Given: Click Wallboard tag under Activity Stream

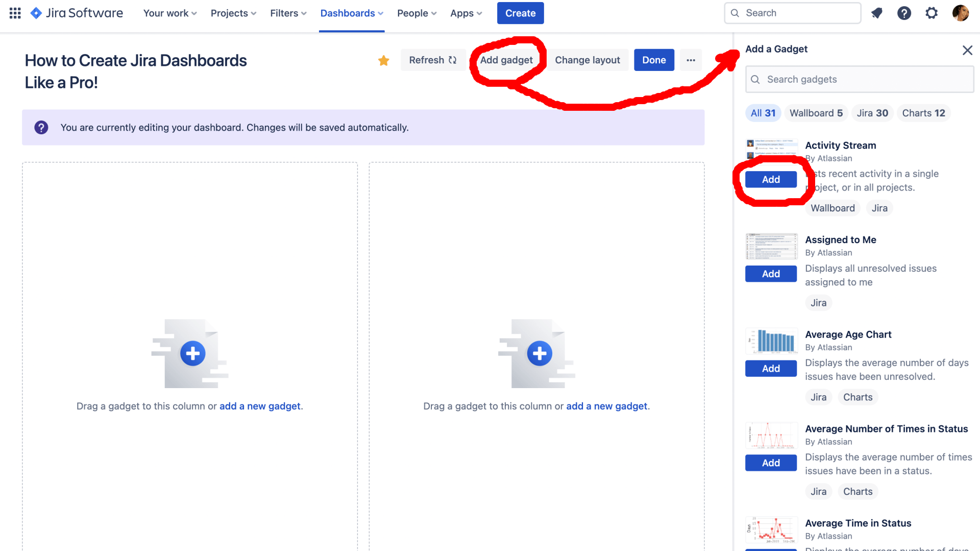Looking at the screenshot, I should pyautogui.click(x=832, y=208).
